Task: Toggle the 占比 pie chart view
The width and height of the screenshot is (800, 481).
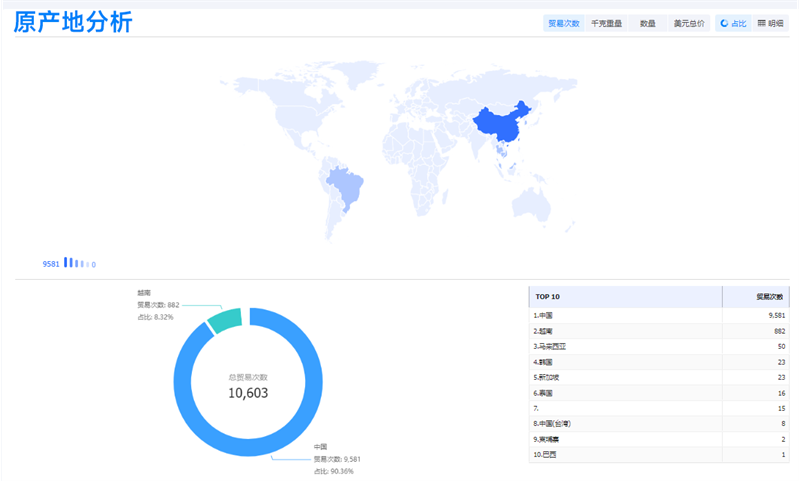Action: click(x=732, y=23)
